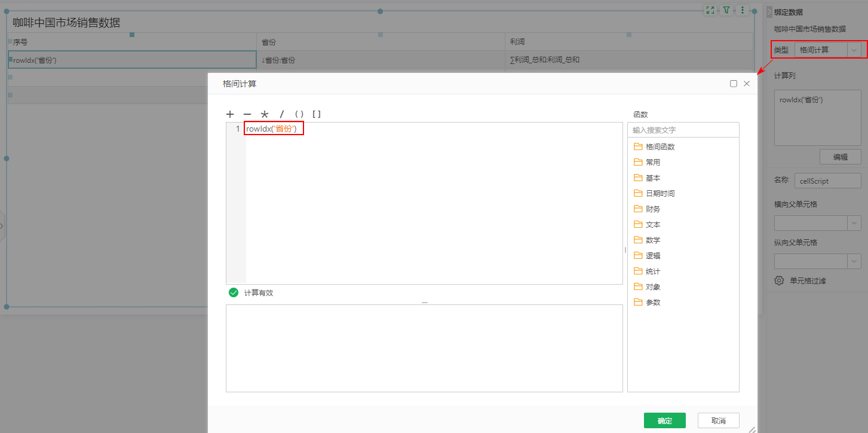
Task: Maximize the 格间计算 dialog
Action: [734, 84]
